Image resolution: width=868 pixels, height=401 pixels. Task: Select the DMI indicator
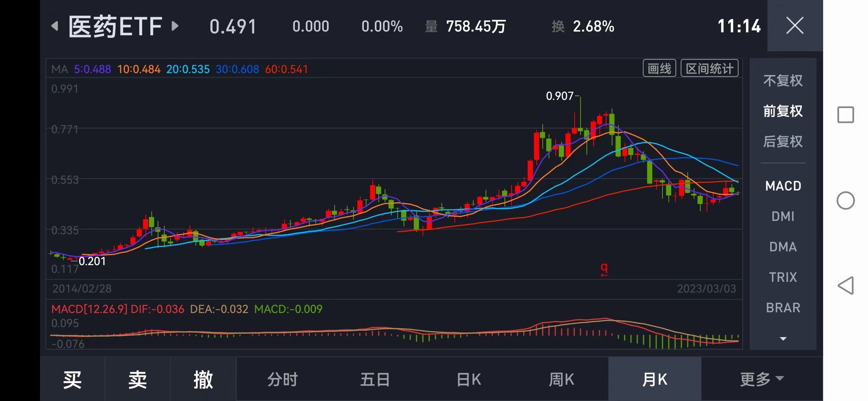[x=783, y=216]
